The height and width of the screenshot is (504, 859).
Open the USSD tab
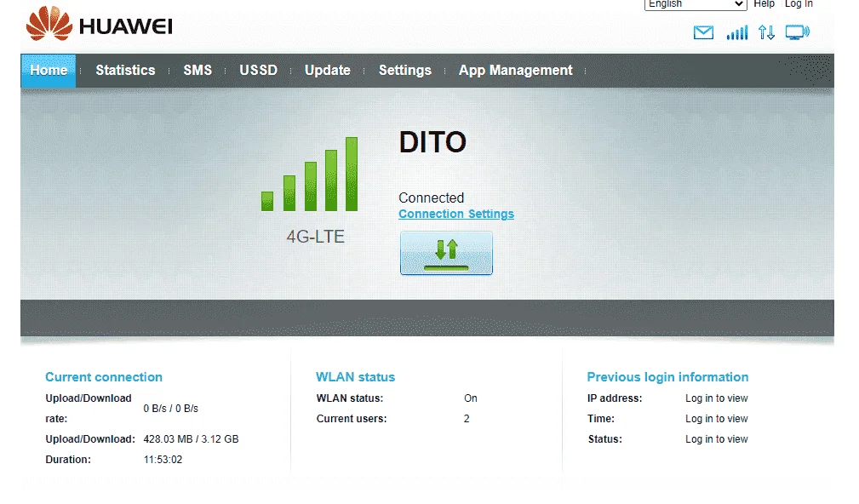pyautogui.click(x=258, y=71)
